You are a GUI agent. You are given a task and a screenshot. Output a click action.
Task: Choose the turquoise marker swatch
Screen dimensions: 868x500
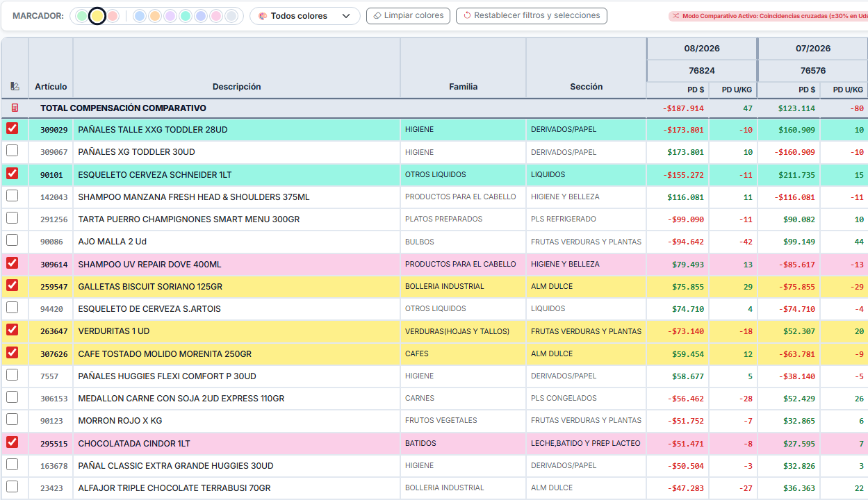tap(186, 16)
